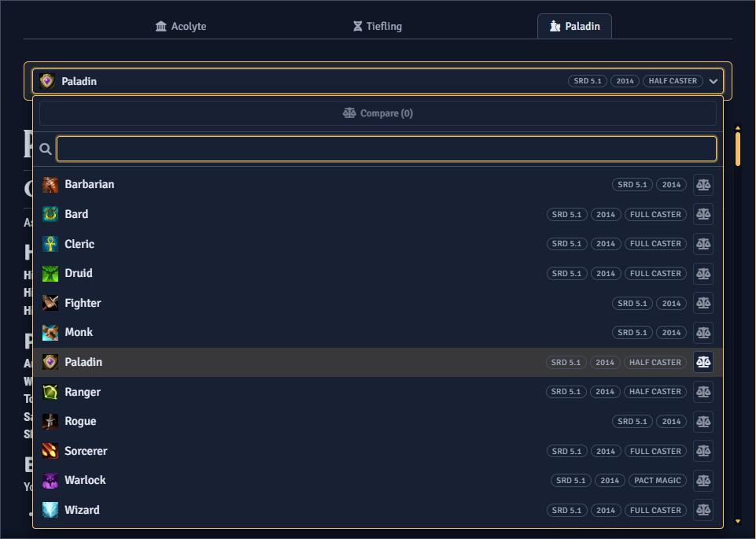Click the Rogue dagger icon

pos(50,422)
